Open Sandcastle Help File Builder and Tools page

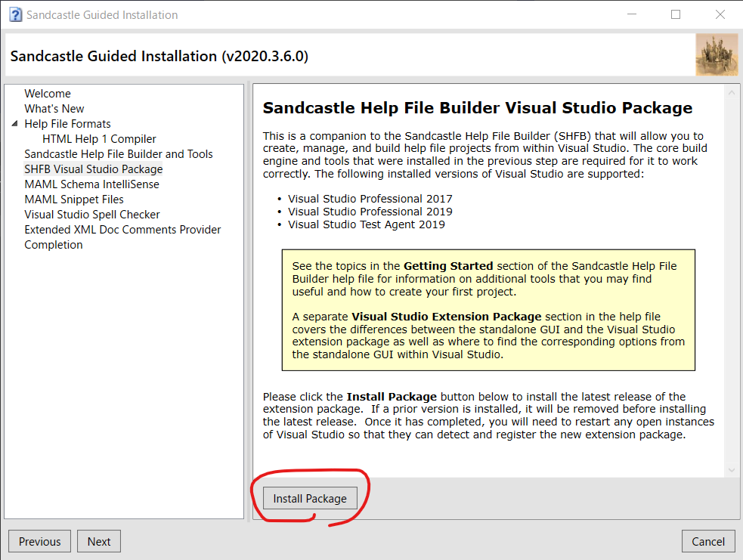click(119, 153)
